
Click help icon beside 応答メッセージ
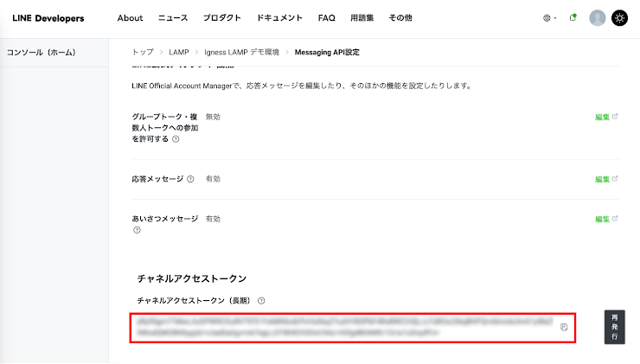190,179
